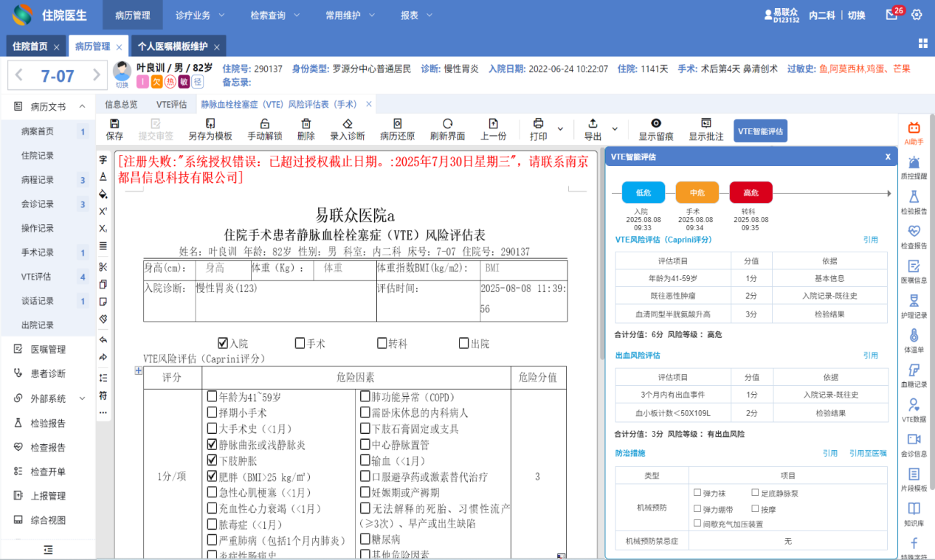The image size is (935, 560).
Task: Uncheck the 下肢肿胀 risk factor checkbox
Action: point(213,461)
